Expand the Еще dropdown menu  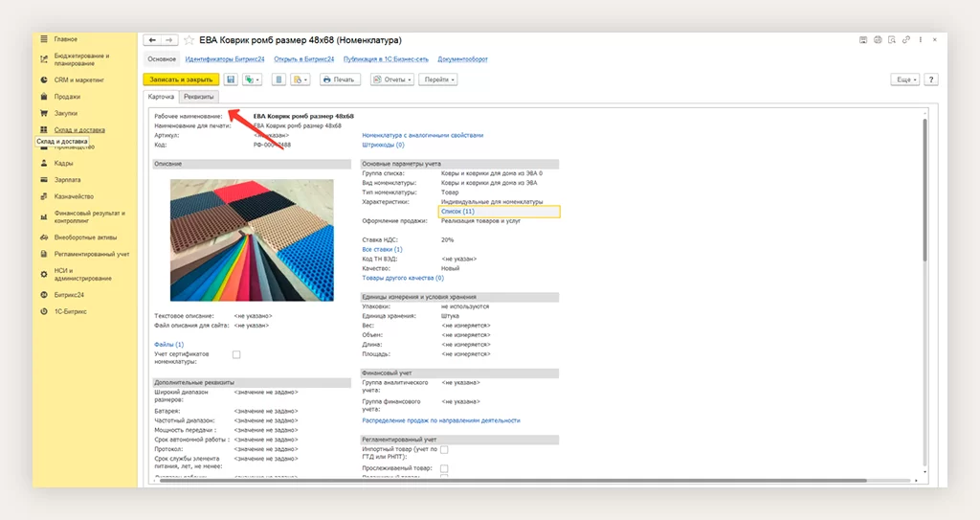[x=904, y=79]
